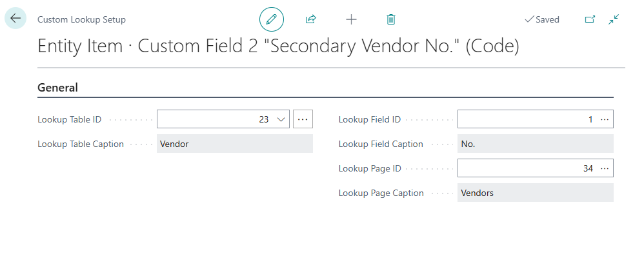Go back using the back arrow
Image resolution: width=644 pixels, height=265 pixels.
[x=15, y=19]
